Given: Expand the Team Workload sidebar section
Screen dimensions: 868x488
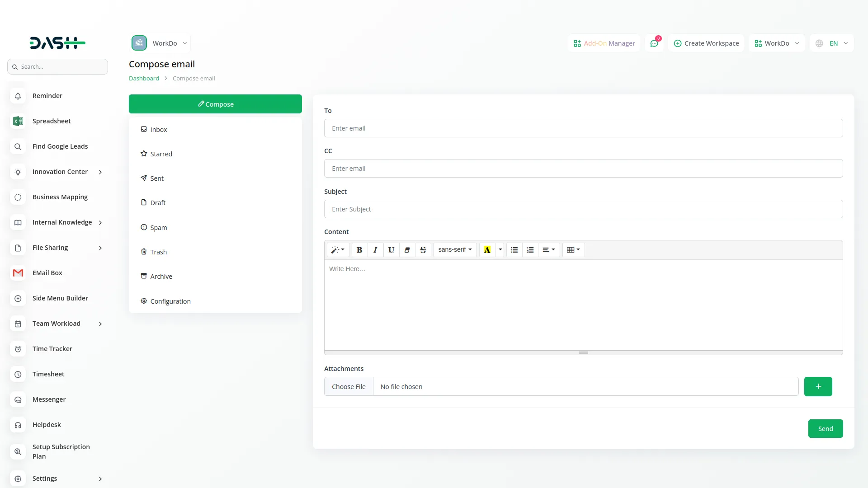Looking at the screenshot, I should (100, 324).
